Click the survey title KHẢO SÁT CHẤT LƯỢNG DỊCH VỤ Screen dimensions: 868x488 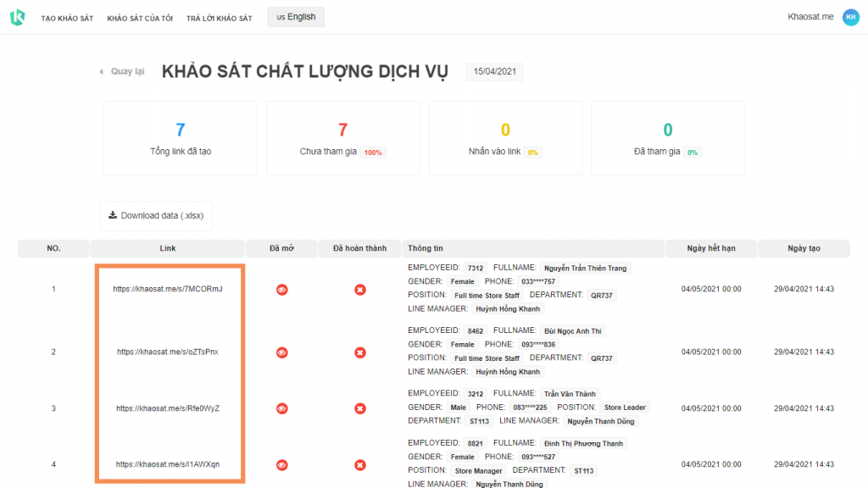click(x=305, y=72)
